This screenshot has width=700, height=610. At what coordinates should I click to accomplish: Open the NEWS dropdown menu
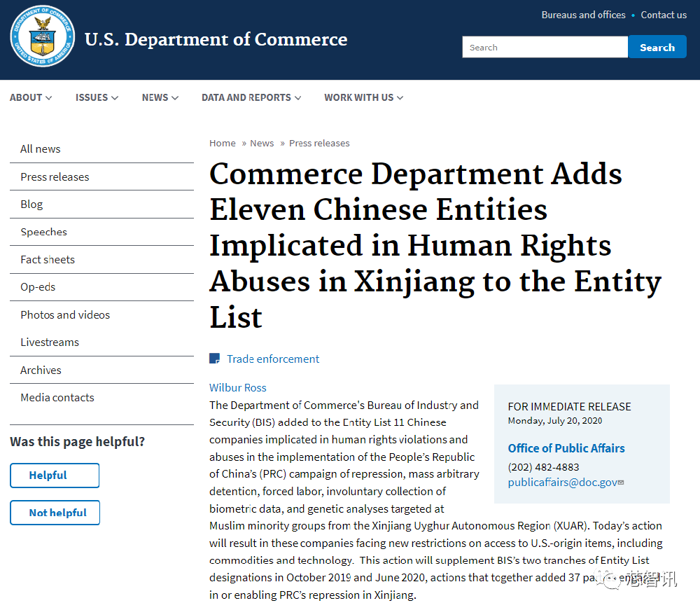pyautogui.click(x=160, y=97)
